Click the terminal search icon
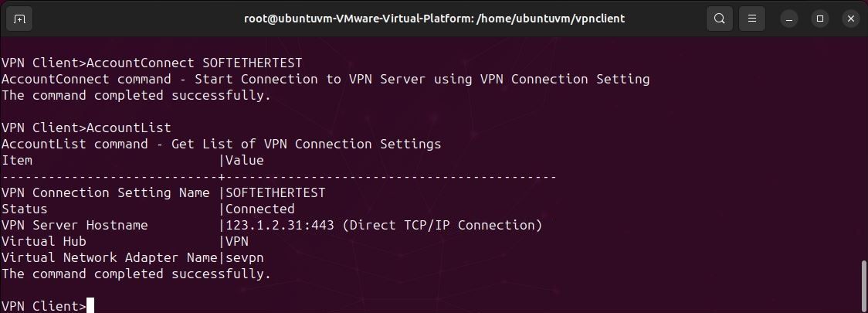 click(720, 19)
